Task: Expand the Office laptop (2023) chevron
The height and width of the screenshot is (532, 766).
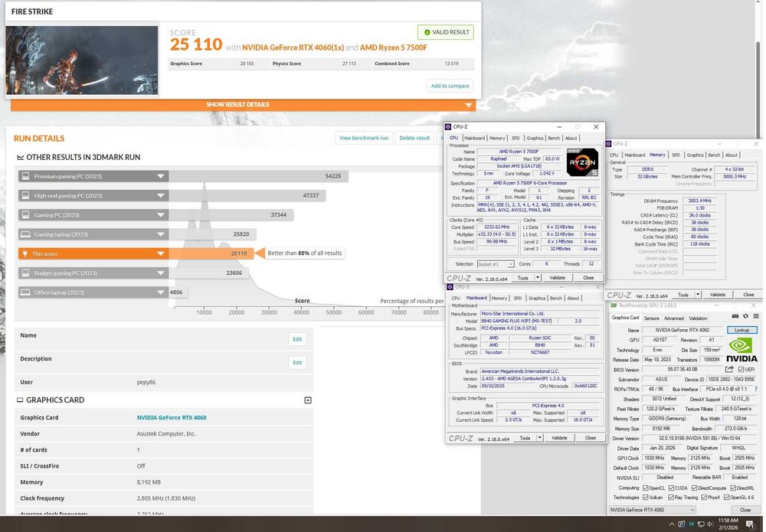Action: [160, 292]
